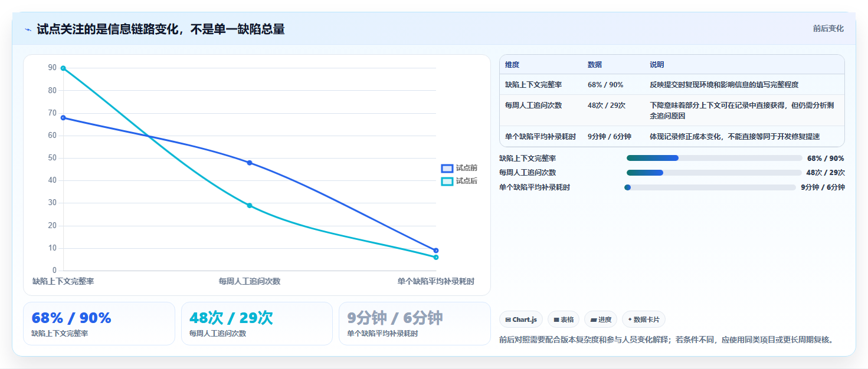Image resolution: width=868 pixels, height=369 pixels.
Task: Click x-axis label 每周人工追问次数
Action: point(250,282)
